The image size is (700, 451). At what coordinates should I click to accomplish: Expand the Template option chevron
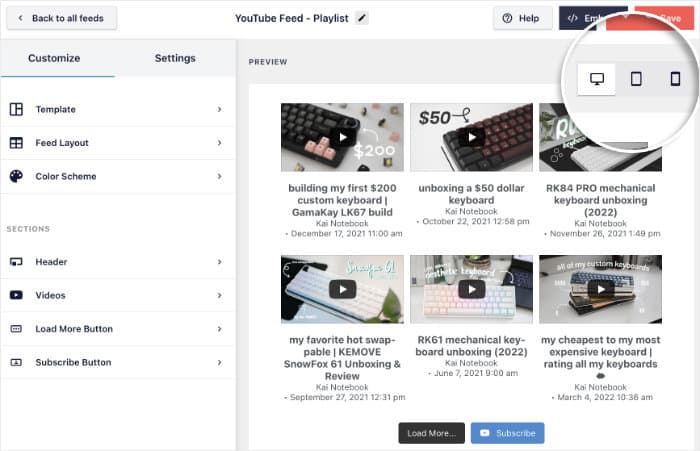tap(219, 109)
